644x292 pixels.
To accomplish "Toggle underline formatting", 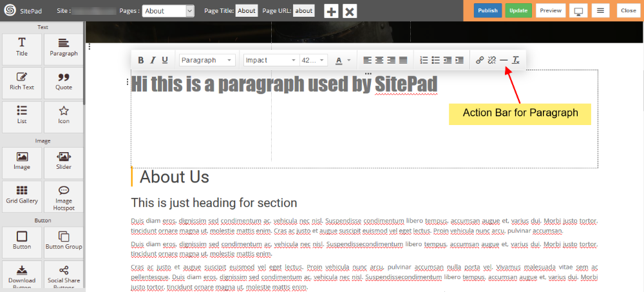I will [165, 60].
